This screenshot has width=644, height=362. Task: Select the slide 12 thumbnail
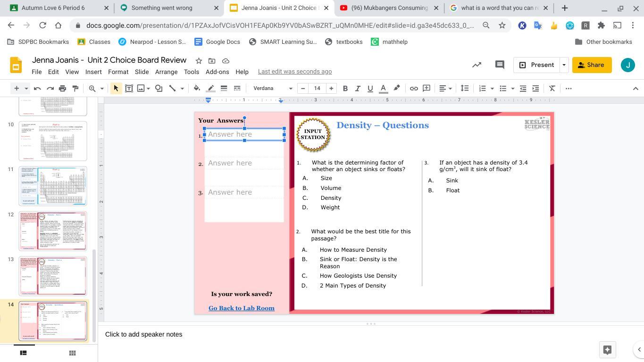53,230
